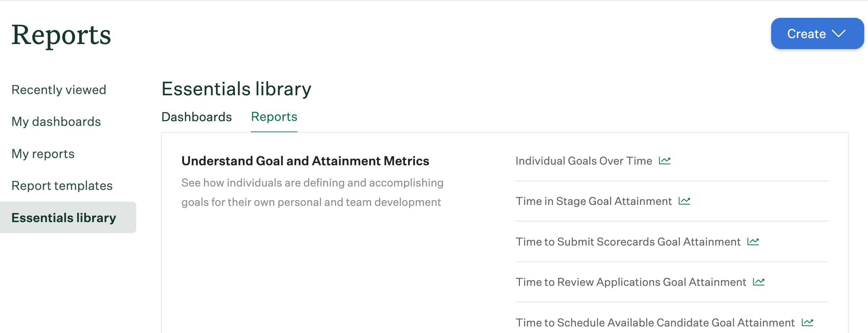This screenshot has width=868, height=333.
Task: Click chart icon next to Time in Stage Goal Attainment
Action: click(684, 201)
